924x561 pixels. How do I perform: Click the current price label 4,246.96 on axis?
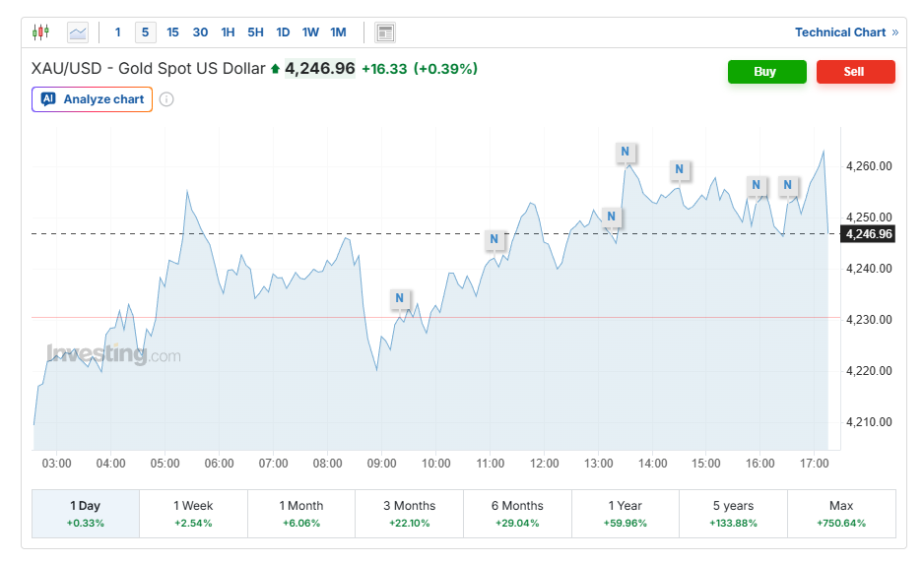[x=869, y=234]
